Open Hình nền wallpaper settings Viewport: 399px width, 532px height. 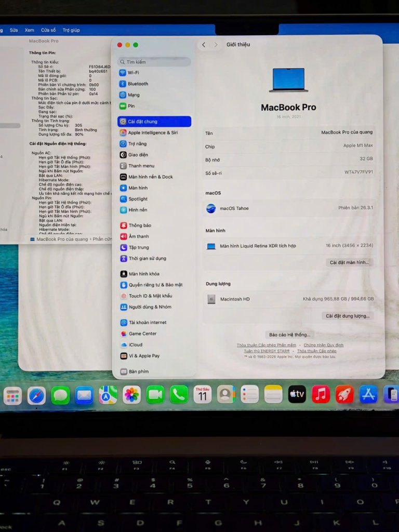pyautogui.click(x=134, y=210)
